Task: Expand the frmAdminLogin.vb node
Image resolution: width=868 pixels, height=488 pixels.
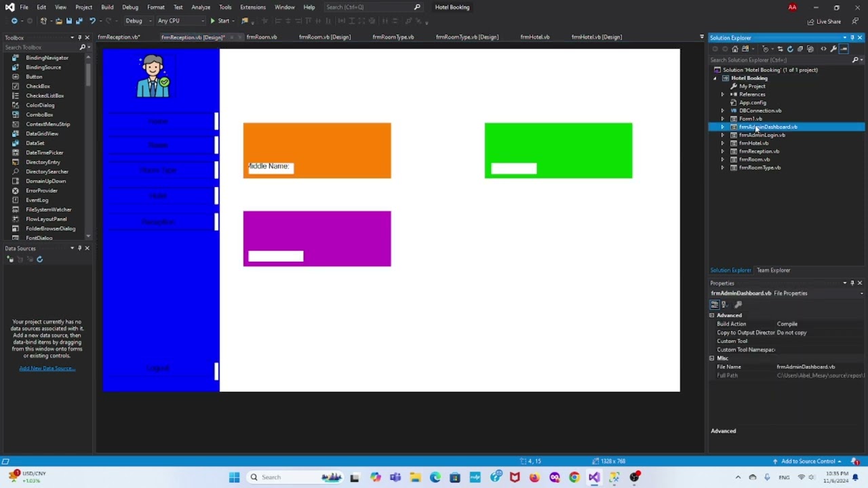Action: pyautogui.click(x=722, y=135)
